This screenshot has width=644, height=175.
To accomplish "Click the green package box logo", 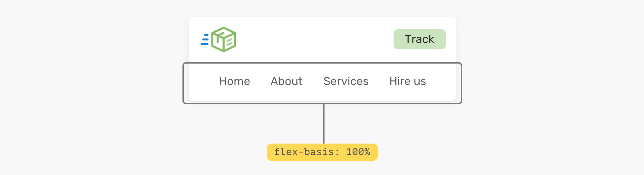I will 224,39.
